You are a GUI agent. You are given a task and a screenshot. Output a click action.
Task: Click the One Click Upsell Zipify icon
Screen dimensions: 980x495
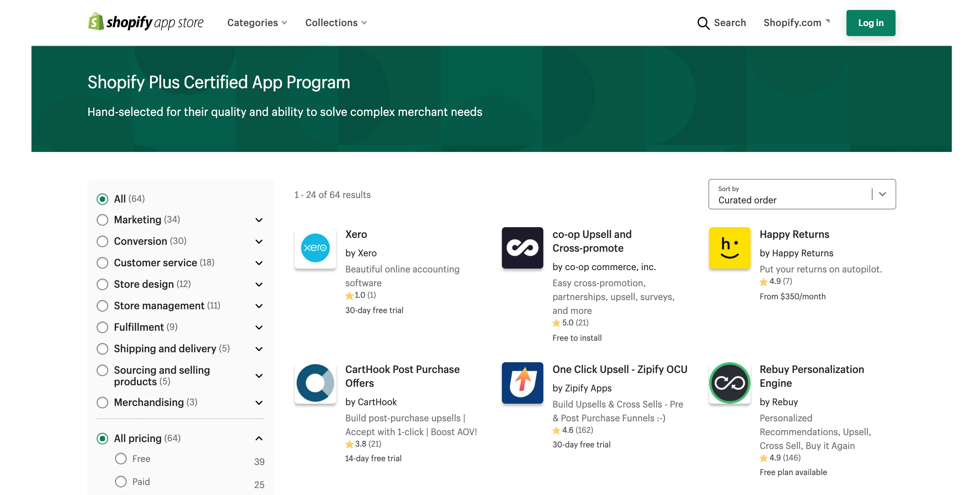click(x=522, y=383)
